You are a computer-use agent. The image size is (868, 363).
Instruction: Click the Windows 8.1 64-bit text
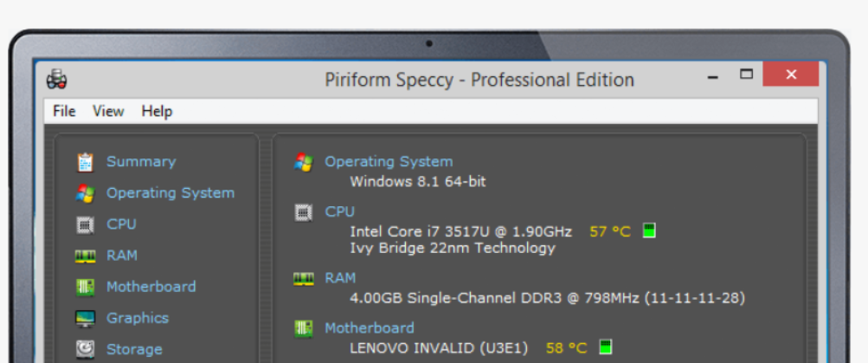point(418,181)
